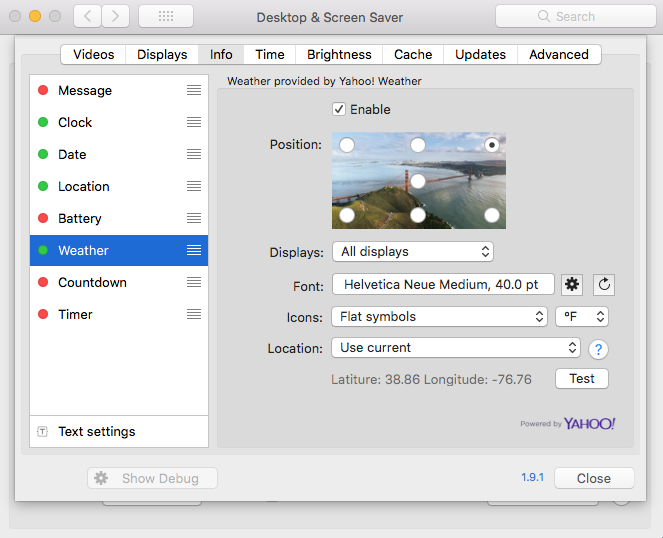Expand the Flat symbols icons dropdown

pos(439,316)
